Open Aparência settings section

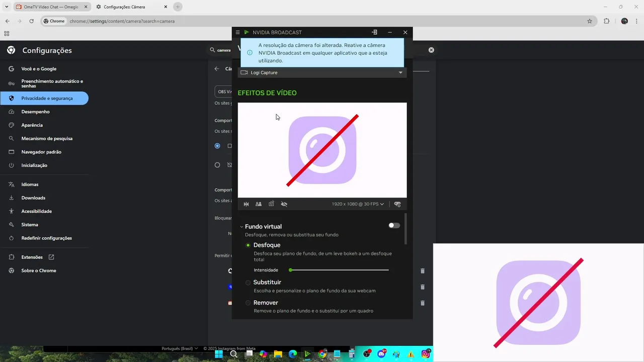[44, 125]
